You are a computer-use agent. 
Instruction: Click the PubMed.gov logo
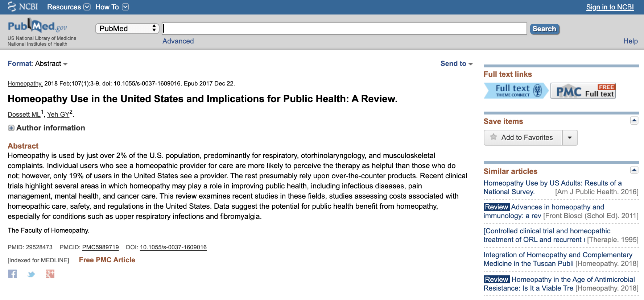37,26
